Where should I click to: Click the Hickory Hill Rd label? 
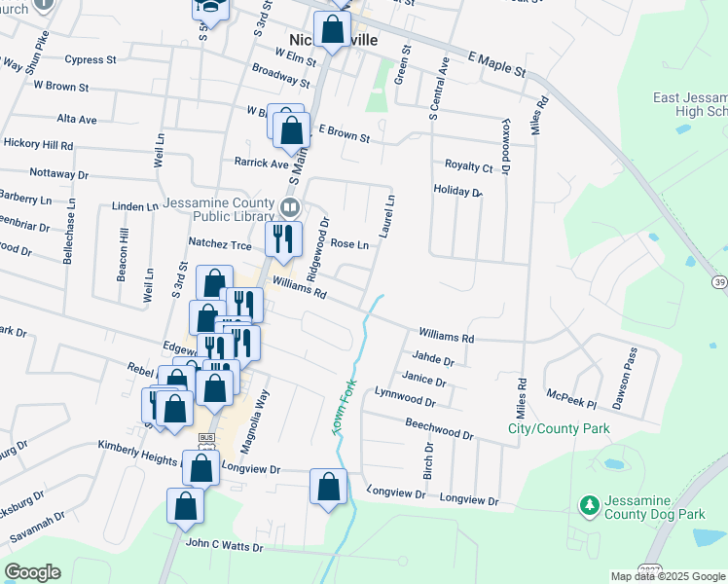[x=38, y=143]
